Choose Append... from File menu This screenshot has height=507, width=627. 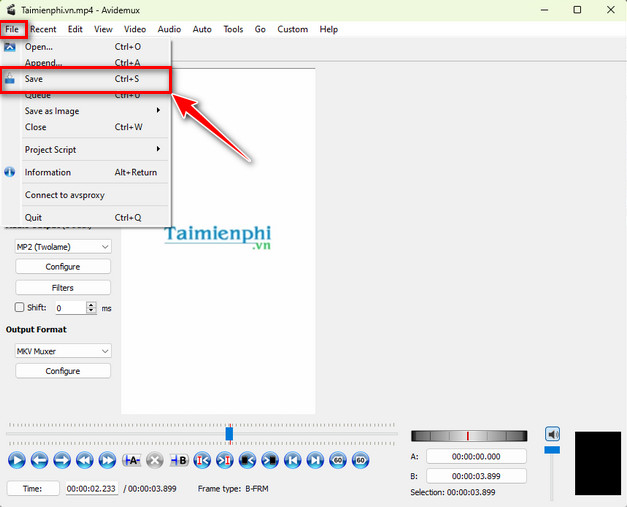coord(86,62)
